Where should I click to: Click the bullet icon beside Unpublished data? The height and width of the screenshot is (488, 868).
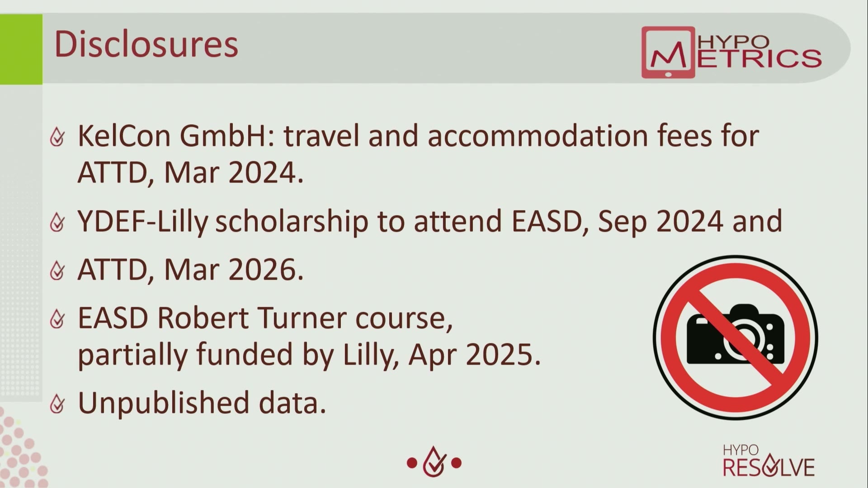click(57, 404)
